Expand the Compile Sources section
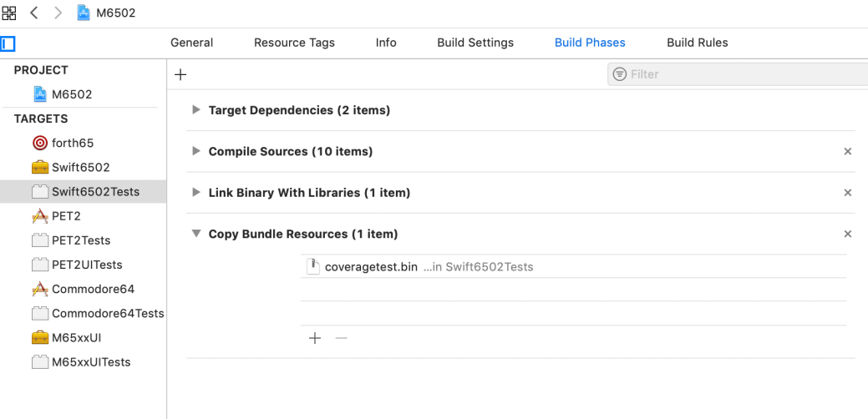Screen dimensions: 868x419 click(x=196, y=151)
